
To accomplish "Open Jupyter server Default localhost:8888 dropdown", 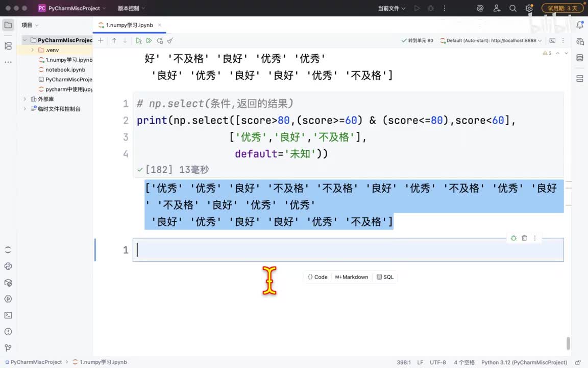I will coord(491,40).
